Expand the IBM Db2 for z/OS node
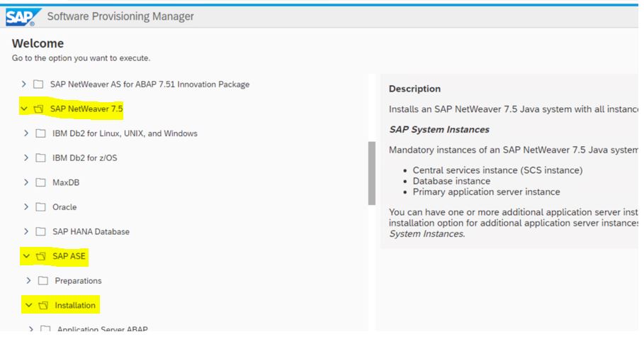Image resolution: width=644 pixels, height=337 pixels. (x=26, y=158)
